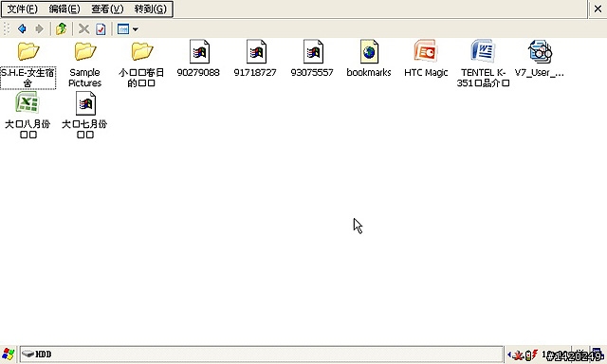
Task: Select the file 93075557
Action: pos(312,59)
